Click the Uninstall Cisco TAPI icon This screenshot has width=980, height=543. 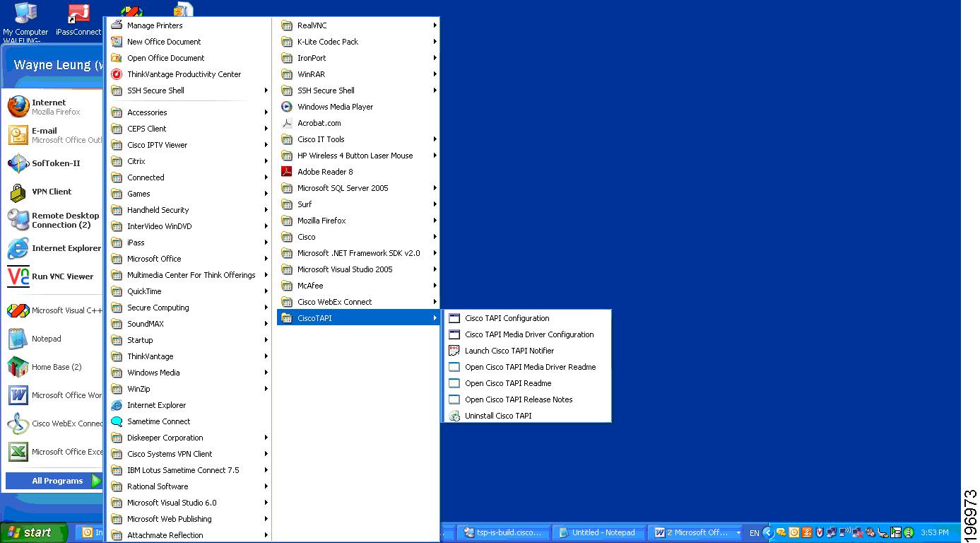pyautogui.click(x=454, y=416)
